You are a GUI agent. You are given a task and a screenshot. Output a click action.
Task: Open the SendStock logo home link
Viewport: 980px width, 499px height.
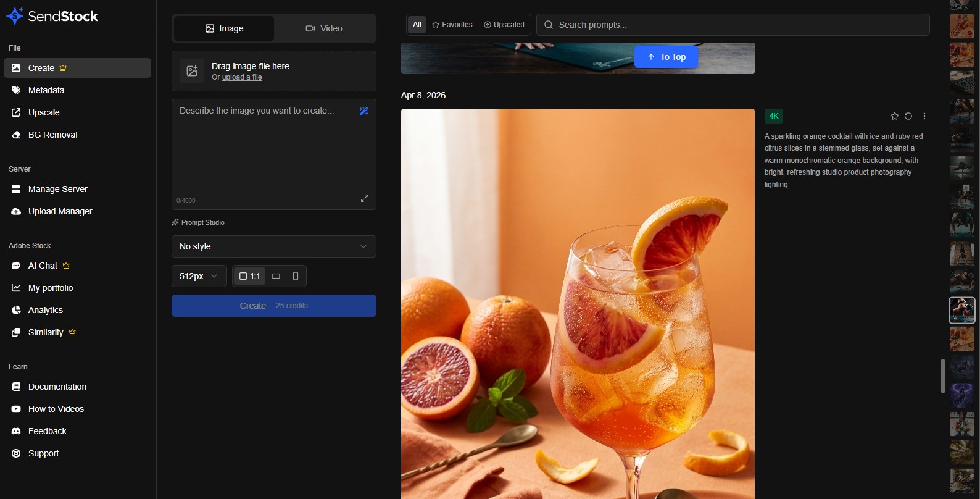[52, 16]
